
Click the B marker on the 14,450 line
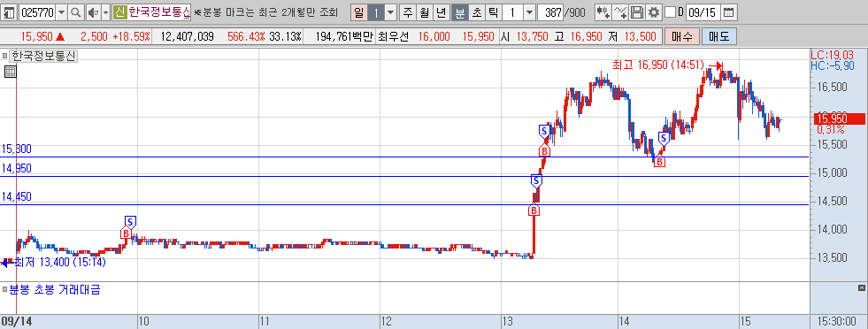[x=534, y=210]
